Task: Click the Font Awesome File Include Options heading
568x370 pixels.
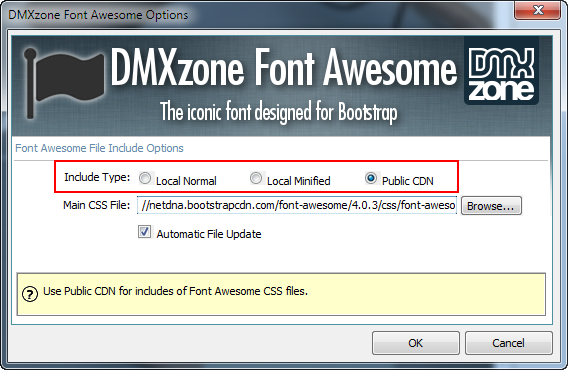Action: 99,148
